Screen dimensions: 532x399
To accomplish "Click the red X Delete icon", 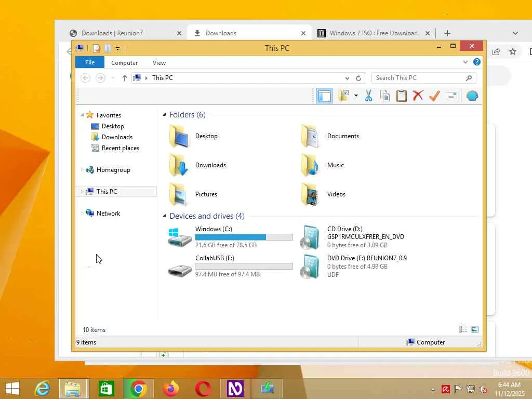I will pyautogui.click(x=418, y=96).
